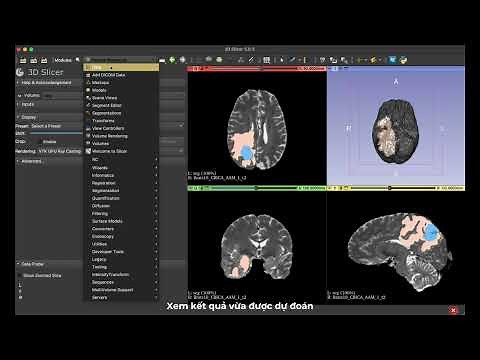Open the Surface Models submenu entry

(121, 221)
